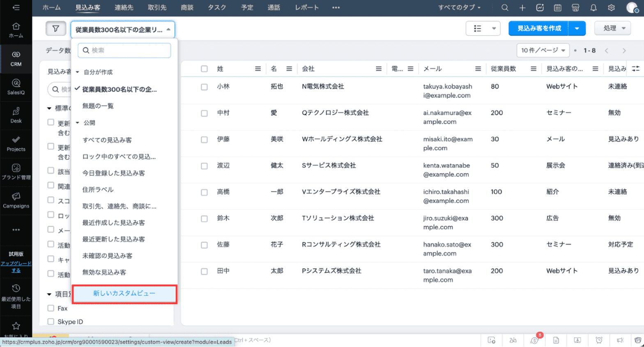Click the 見込み客を作成 button
This screenshot has width=644, height=347.
pyautogui.click(x=538, y=28)
